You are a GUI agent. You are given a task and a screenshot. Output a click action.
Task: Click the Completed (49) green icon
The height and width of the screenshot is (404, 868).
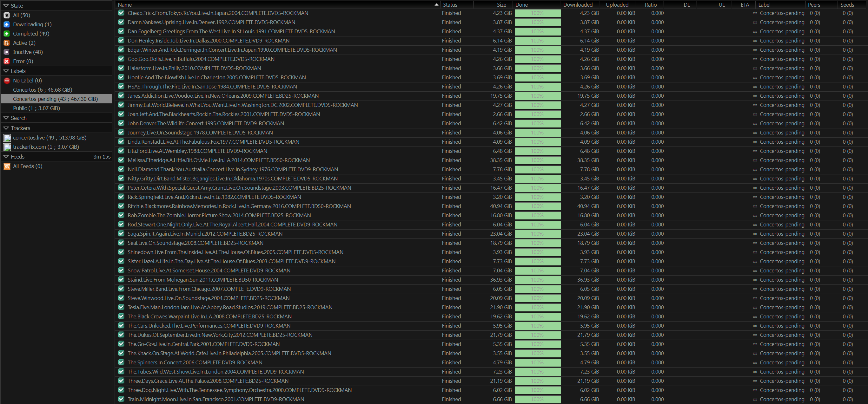point(6,34)
